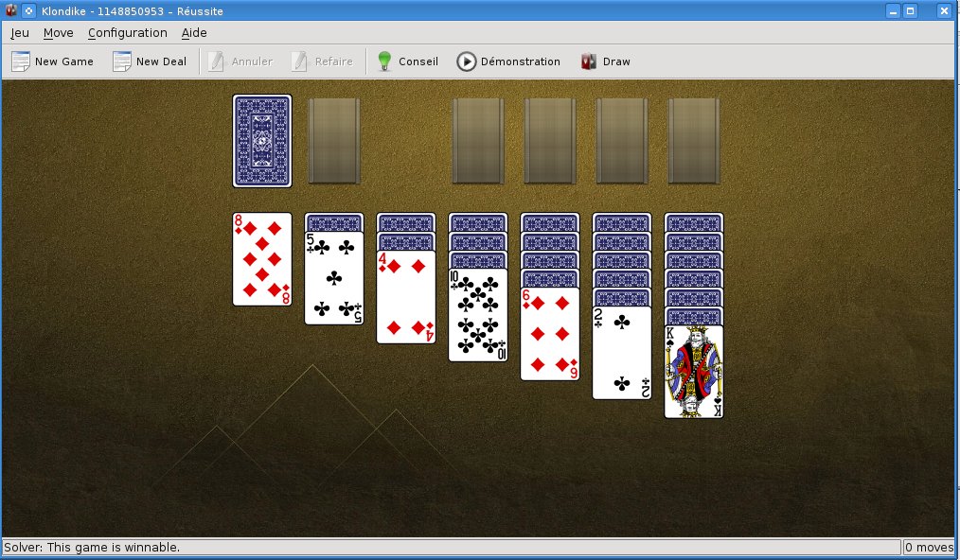Select the 4 of diamonds card
The image size is (960, 560).
[406, 297]
